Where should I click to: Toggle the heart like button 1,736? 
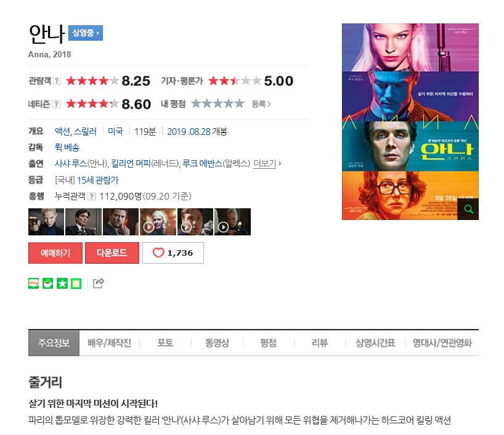[x=173, y=253]
